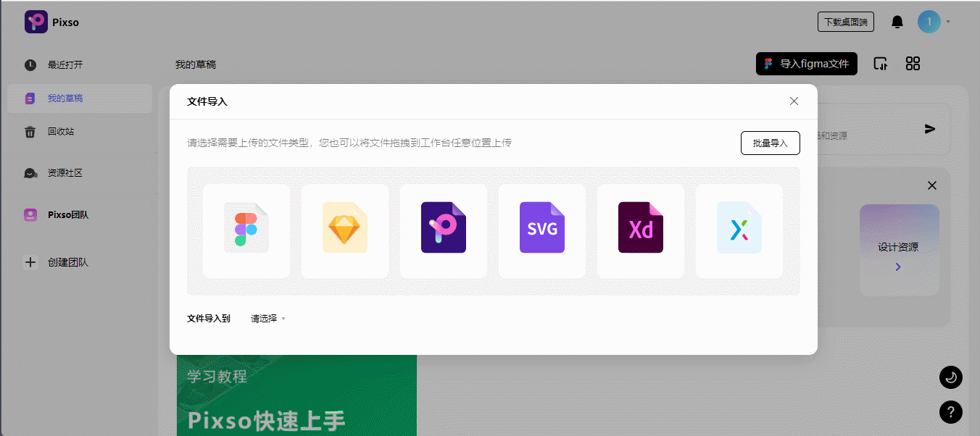Close the design resources banner
The width and height of the screenshot is (980, 436).
[x=932, y=186]
